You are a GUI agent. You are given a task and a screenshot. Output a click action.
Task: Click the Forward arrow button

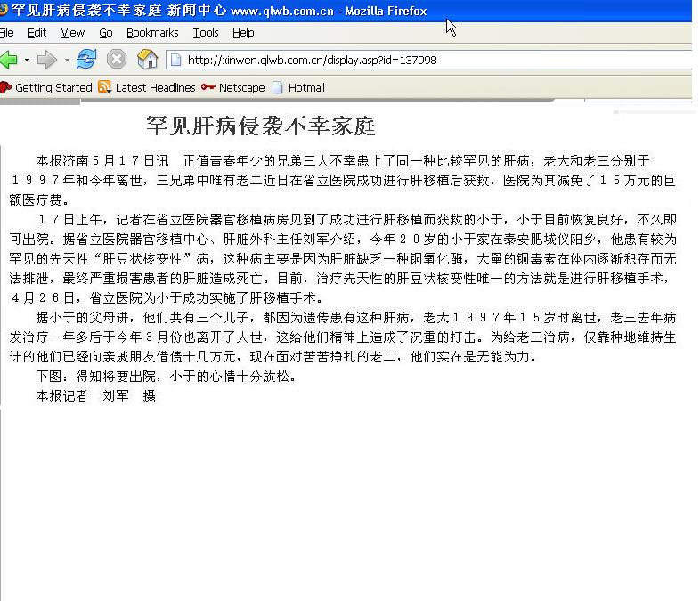[x=46, y=60]
